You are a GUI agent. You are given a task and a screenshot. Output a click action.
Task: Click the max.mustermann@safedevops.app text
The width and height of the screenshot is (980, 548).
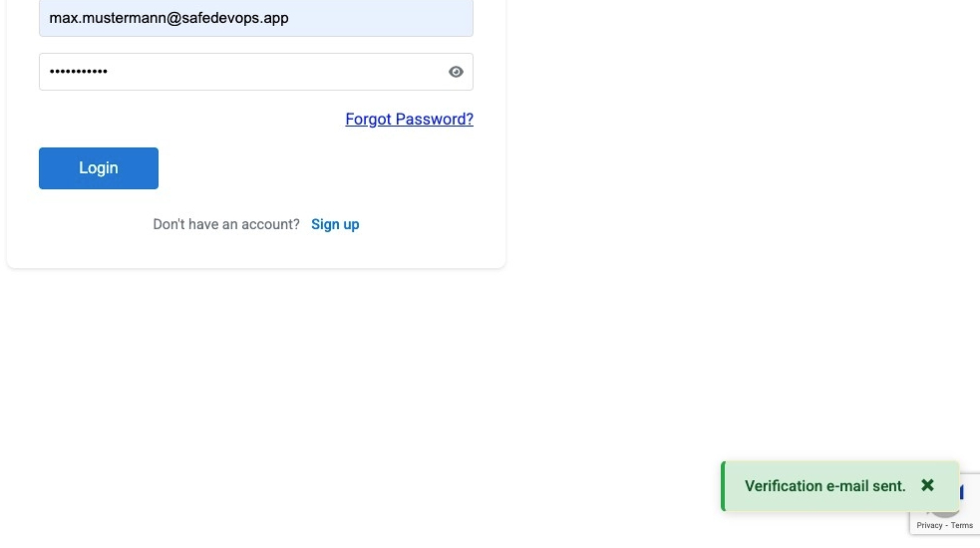[168, 18]
